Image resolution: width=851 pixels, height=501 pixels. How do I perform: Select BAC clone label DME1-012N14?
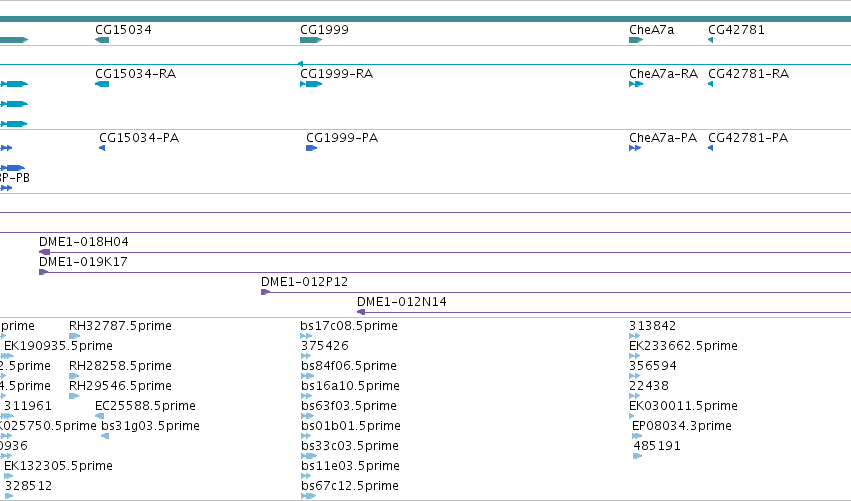402,302
